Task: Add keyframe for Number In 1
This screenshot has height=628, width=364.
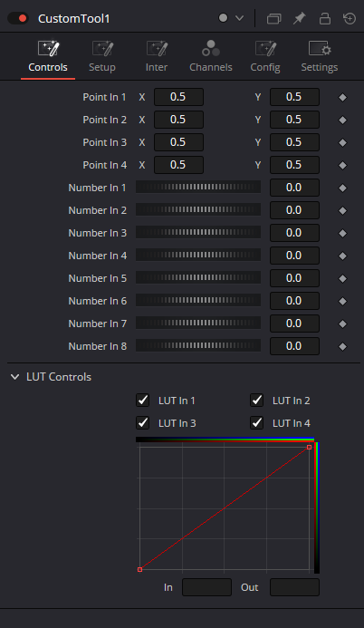Action: pyautogui.click(x=343, y=188)
